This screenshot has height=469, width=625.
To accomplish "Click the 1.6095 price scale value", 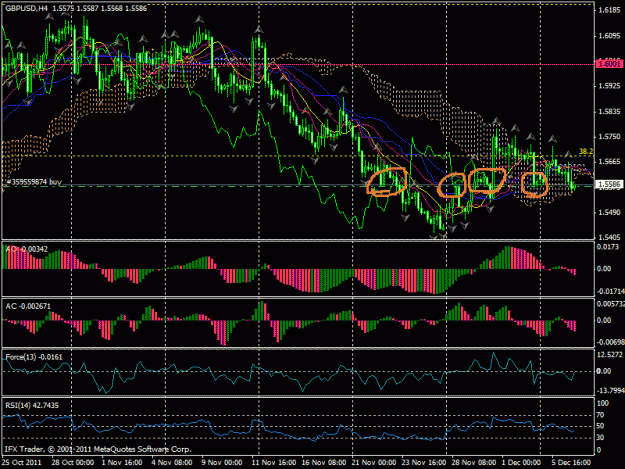I will (609, 36).
